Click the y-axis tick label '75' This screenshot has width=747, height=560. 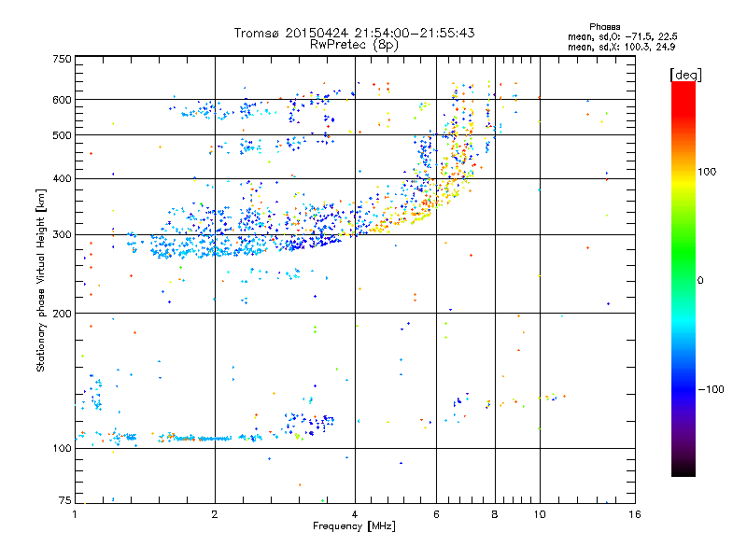tap(65, 500)
